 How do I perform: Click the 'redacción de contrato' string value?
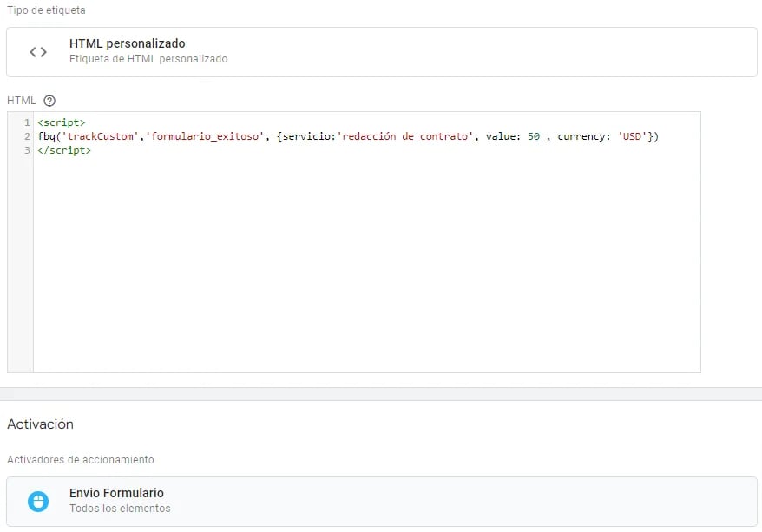[x=404, y=136]
